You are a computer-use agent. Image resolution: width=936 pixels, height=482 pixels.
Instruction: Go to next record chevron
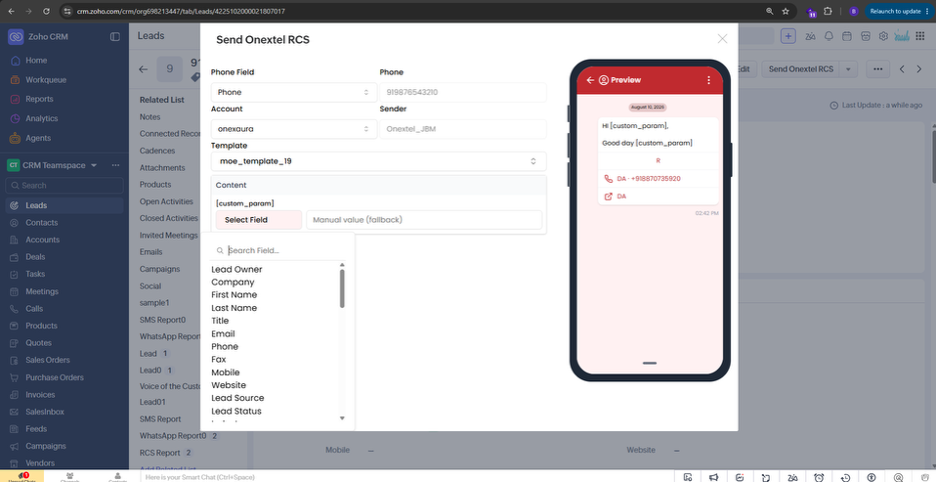(x=919, y=69)
